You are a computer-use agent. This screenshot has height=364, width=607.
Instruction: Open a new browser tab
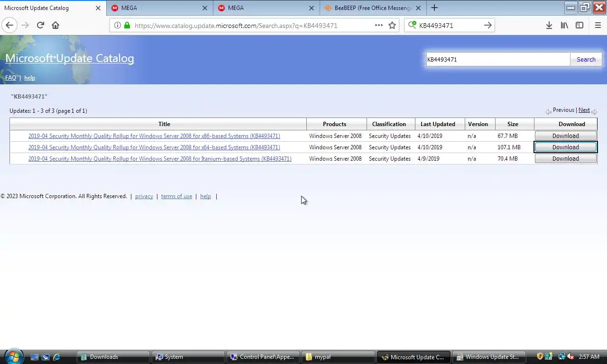(434, 8)
